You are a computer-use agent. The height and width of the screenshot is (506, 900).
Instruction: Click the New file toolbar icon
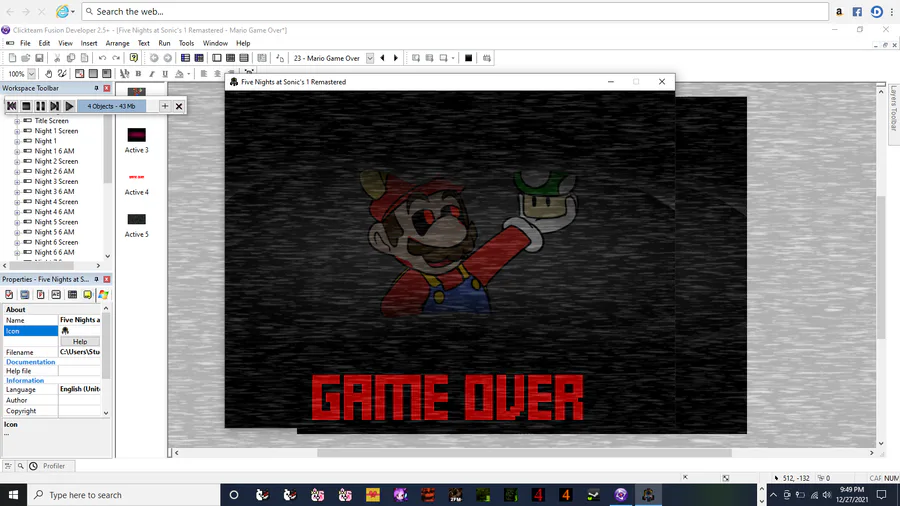point(12,58)
